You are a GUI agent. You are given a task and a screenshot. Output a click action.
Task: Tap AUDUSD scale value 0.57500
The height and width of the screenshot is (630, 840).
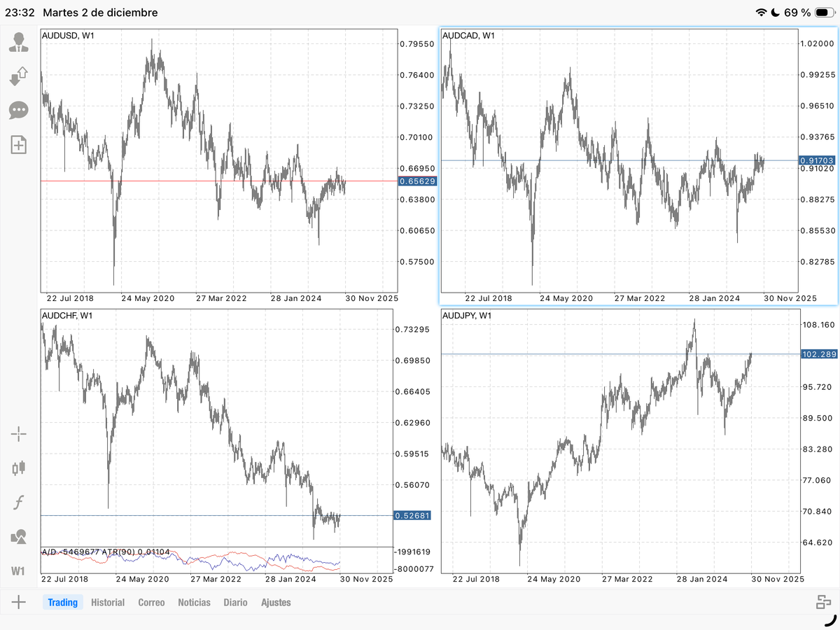(417, 262)
